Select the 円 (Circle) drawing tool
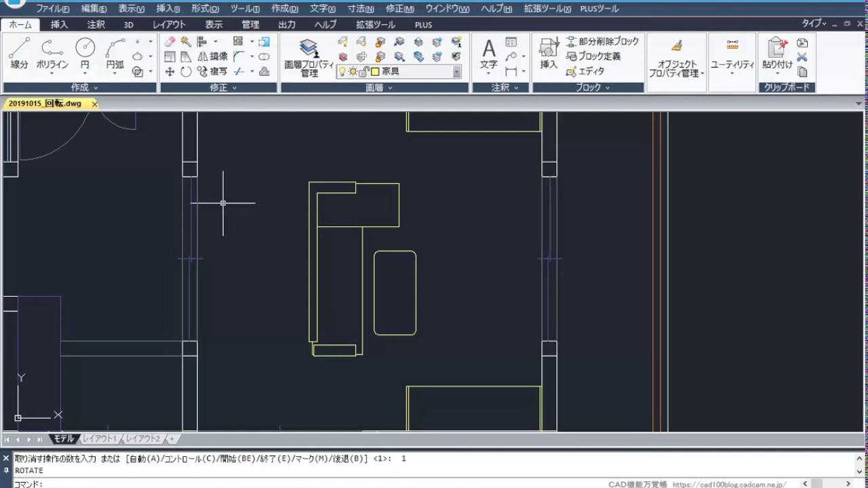This screenshot has height=488, width=868. pos(85,54)
